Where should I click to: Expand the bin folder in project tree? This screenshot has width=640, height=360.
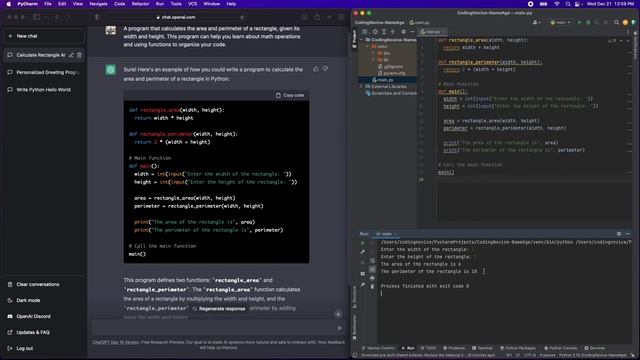tap(373, 53)
